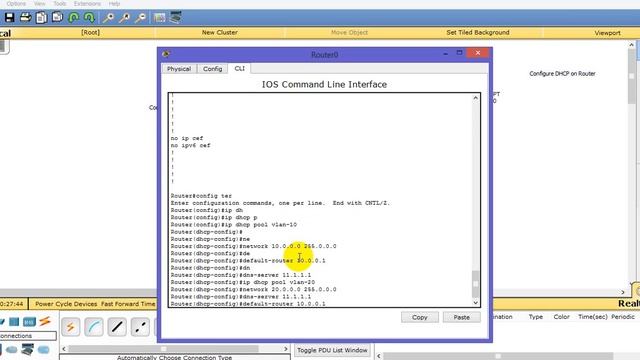This screenshot has height=360, width=640.
Task: Click the Paste icon in main toolbar
Action: [57, 18]
